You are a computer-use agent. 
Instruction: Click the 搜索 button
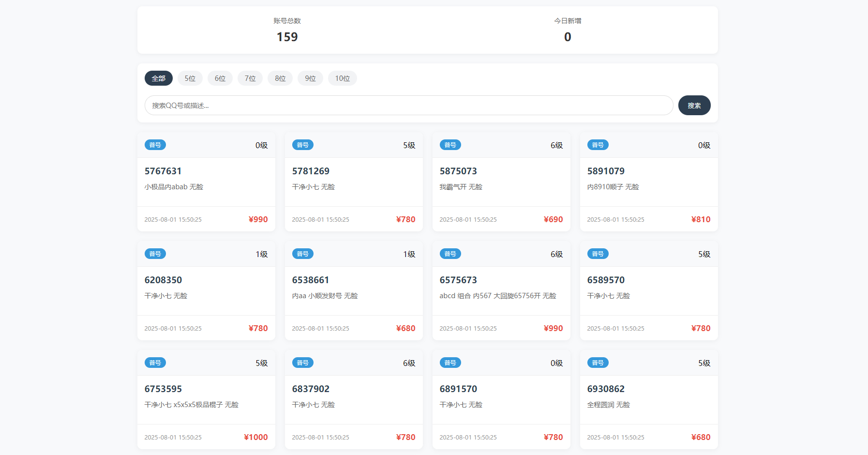coord(694,106)
